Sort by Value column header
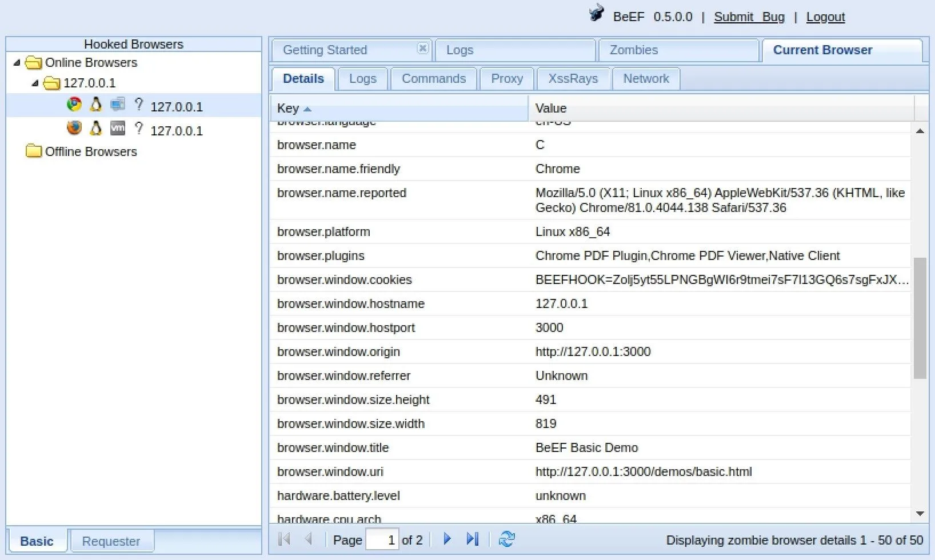The width and height of the screenshot is (935, 560). click(x=721, y=108)
